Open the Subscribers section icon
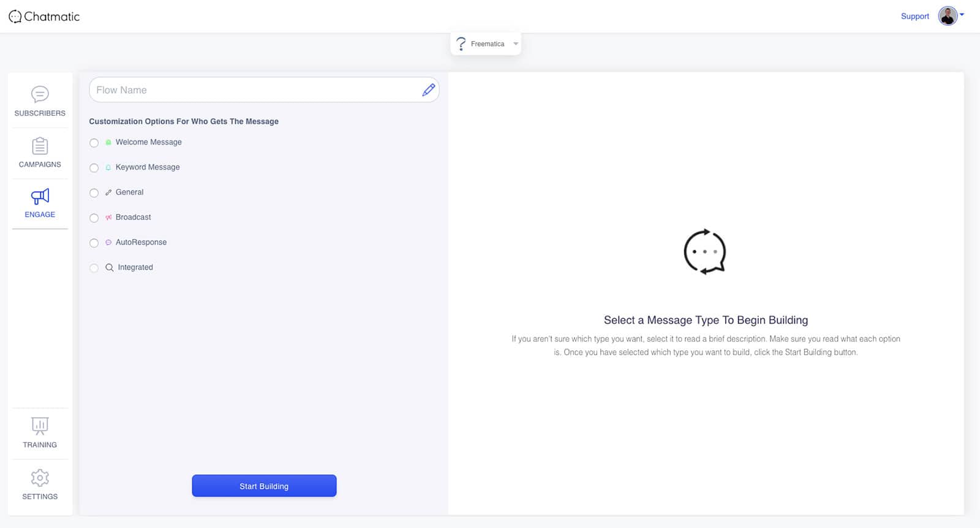This screenshot has height=528, width=980. click(40, 94)
